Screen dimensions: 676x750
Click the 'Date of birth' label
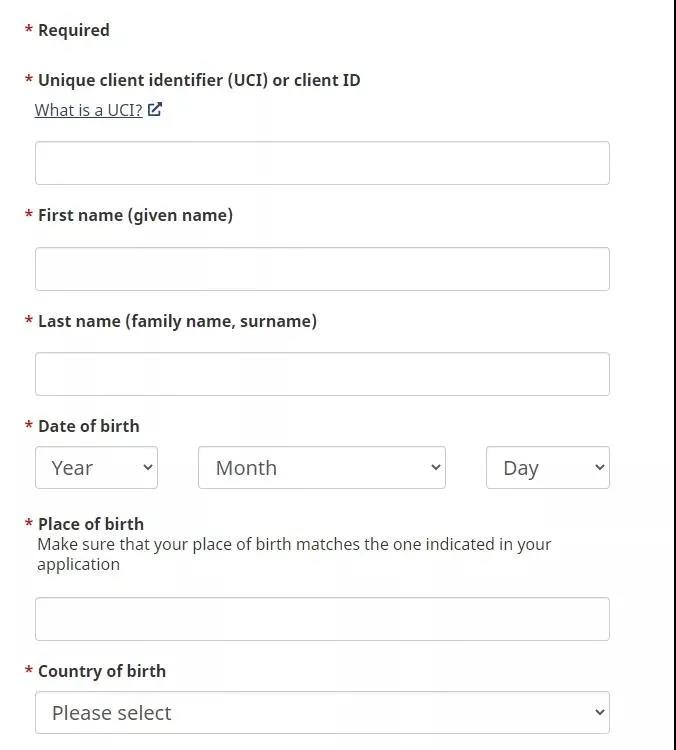point(89,426)
